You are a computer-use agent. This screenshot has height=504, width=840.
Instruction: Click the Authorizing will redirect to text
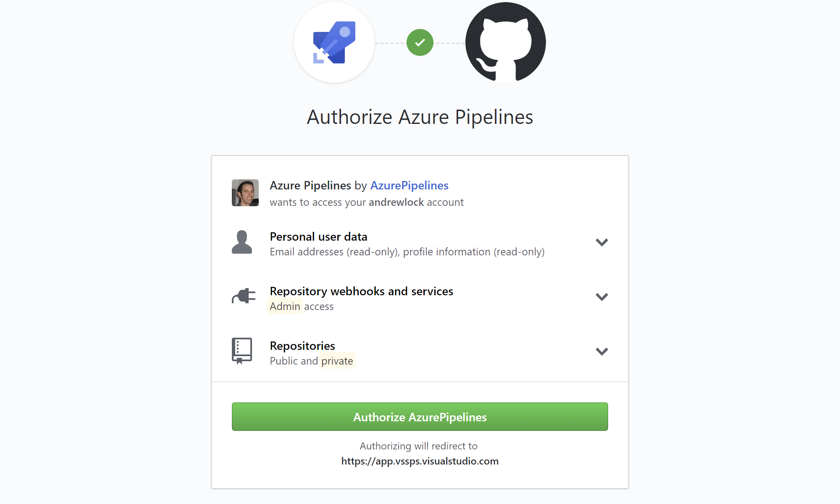pos(419,446)
